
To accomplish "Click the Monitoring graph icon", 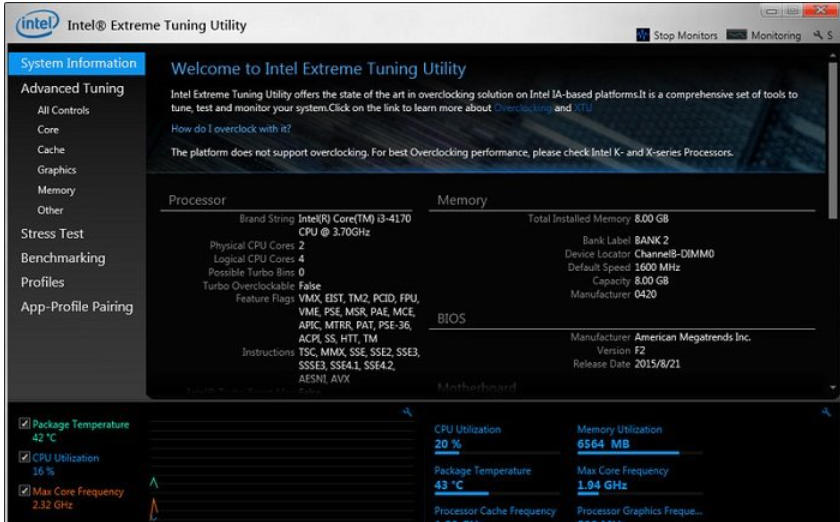I will tap(736, 35).
